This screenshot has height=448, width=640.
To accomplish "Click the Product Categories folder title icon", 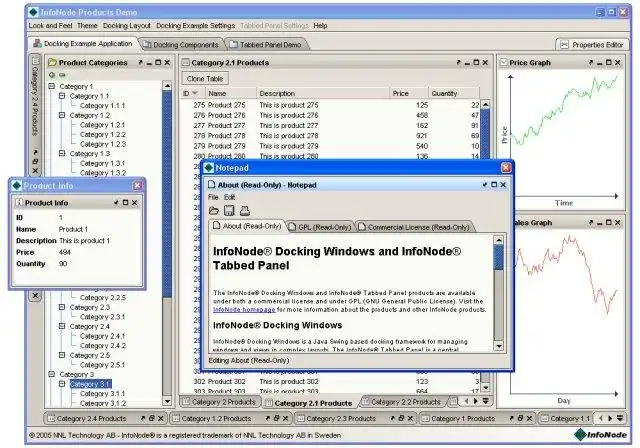I will (52, 62).
